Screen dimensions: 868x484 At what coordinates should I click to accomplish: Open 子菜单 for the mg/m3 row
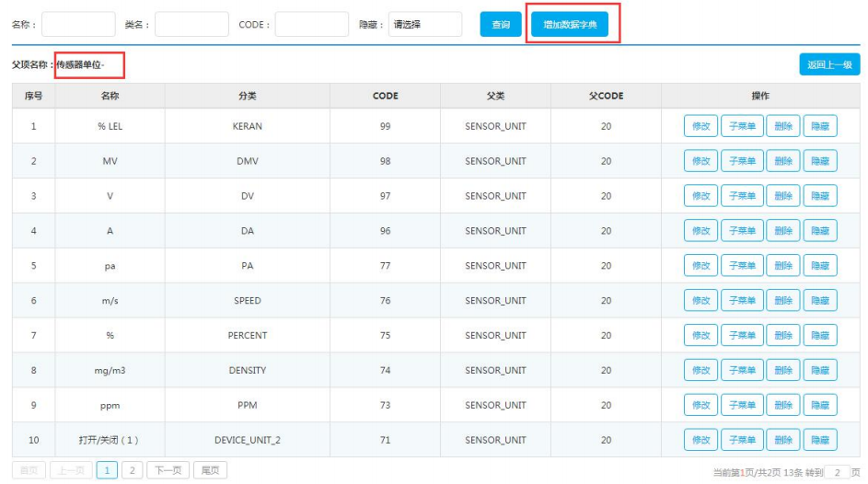[741, 371]
